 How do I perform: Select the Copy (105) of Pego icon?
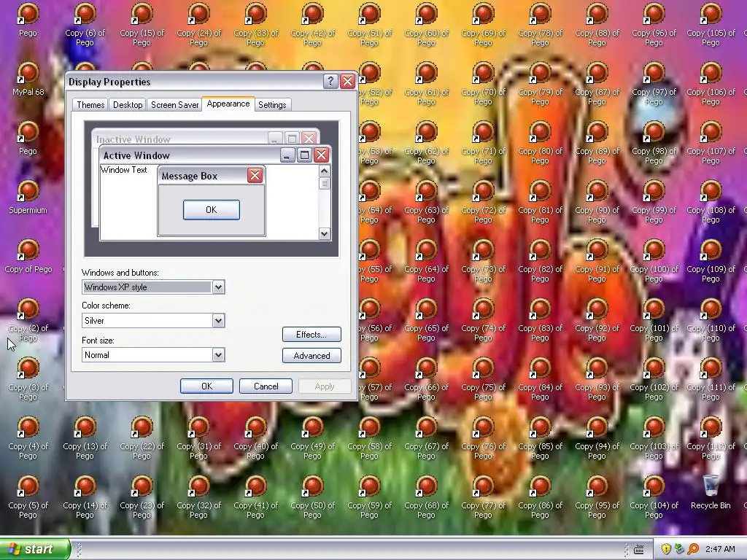pos(711,24)
